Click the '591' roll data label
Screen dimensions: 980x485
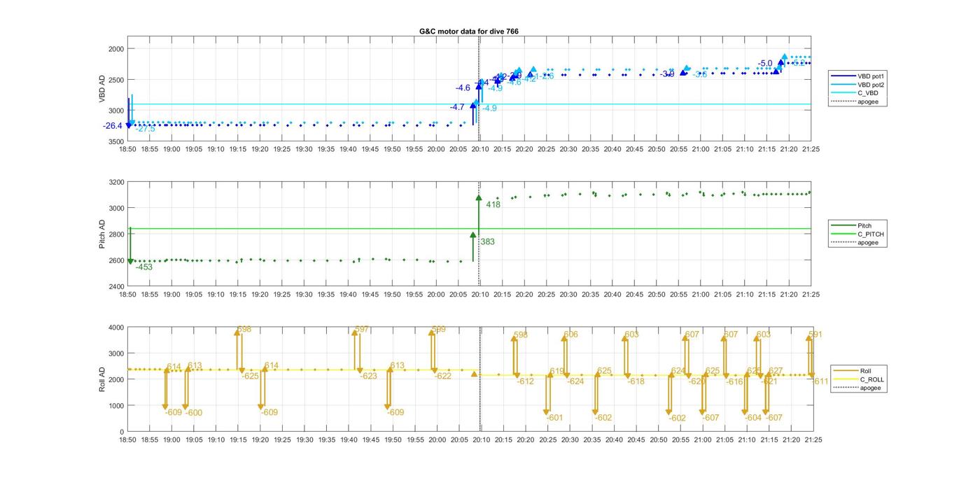pos(815,335)
